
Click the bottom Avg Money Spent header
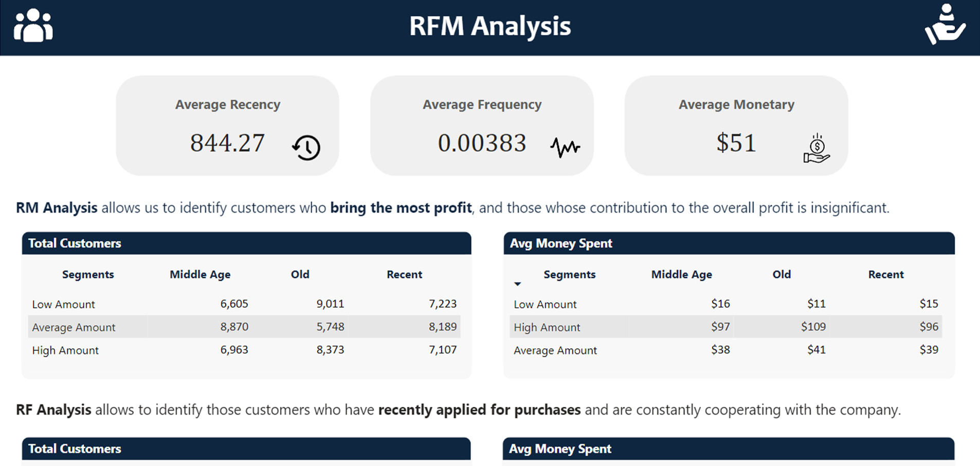coord(560,449)
